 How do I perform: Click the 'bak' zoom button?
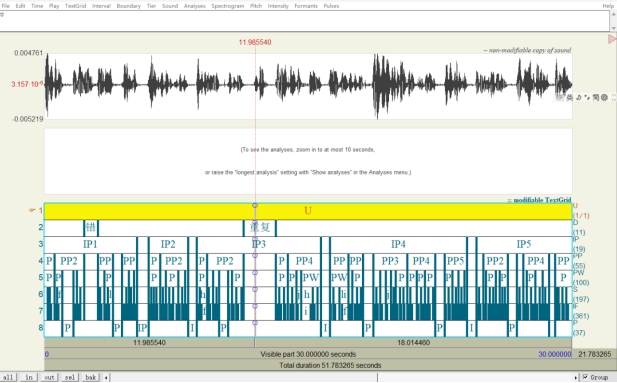[x=91, y=377]
